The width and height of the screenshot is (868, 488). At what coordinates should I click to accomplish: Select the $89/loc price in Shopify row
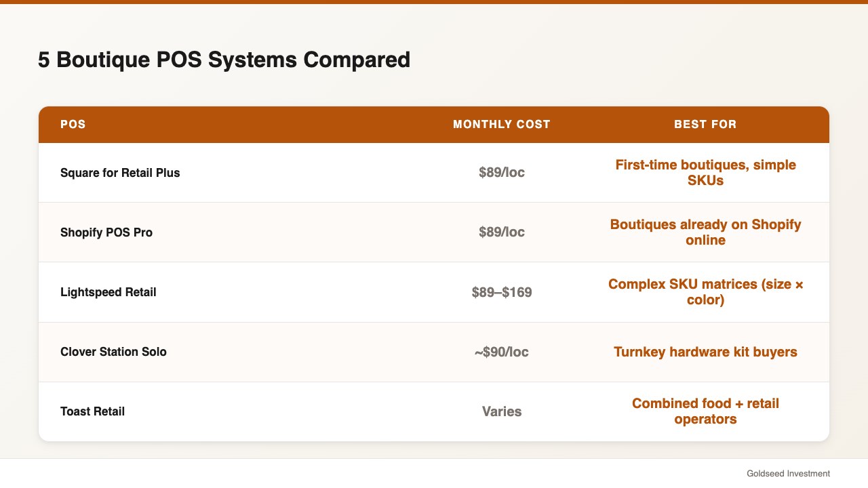(502, 232)
